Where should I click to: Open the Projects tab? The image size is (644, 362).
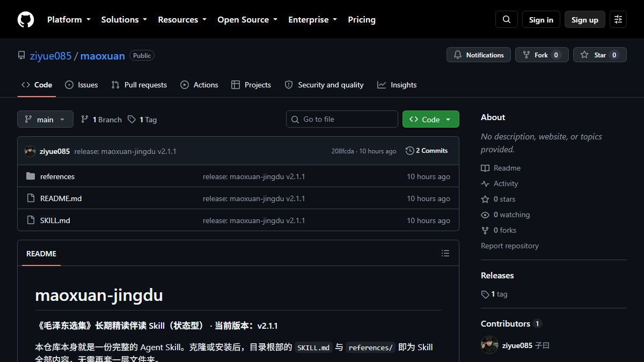pyautogui.click(x=251, y=85)
